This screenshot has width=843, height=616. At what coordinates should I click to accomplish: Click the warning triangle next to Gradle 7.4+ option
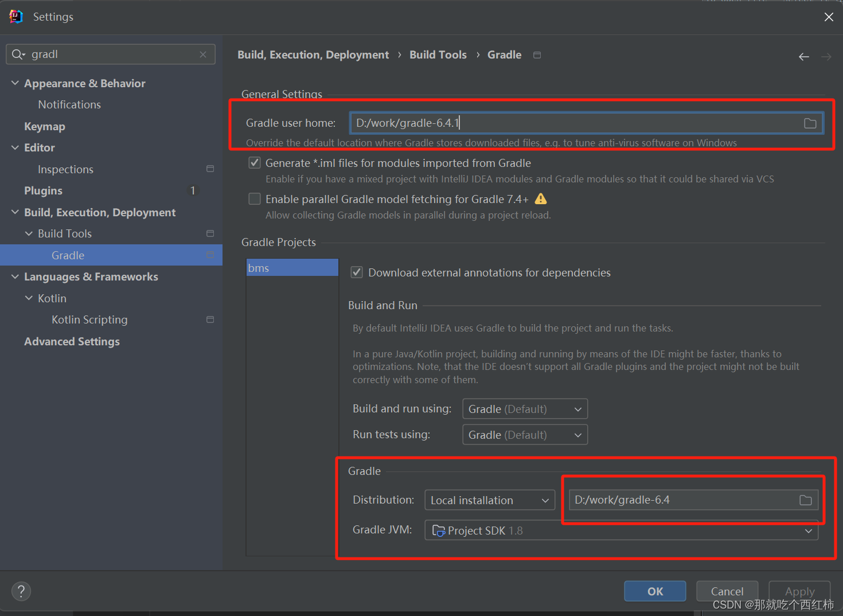coord(541,198)
